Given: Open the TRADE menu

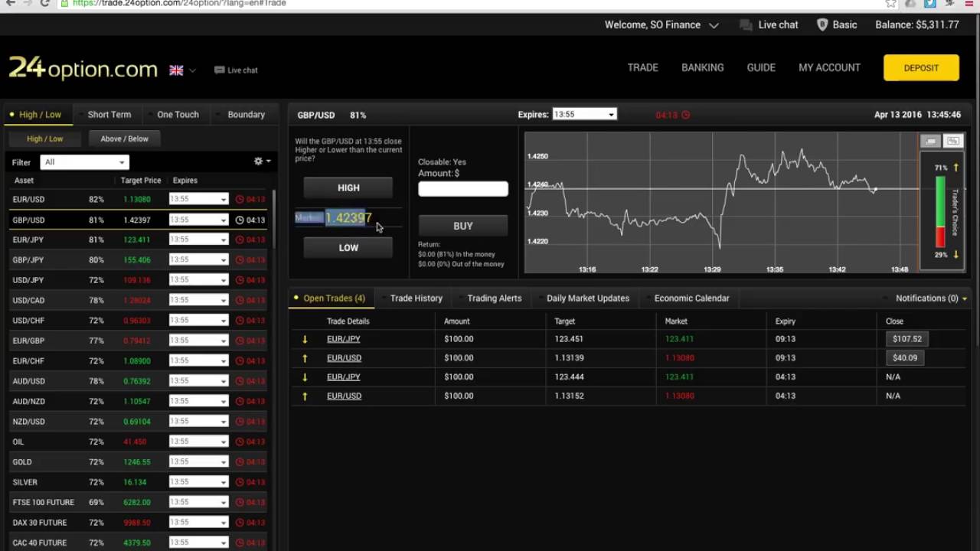Looking at the screenshot, I should click(x=643, y=67).
